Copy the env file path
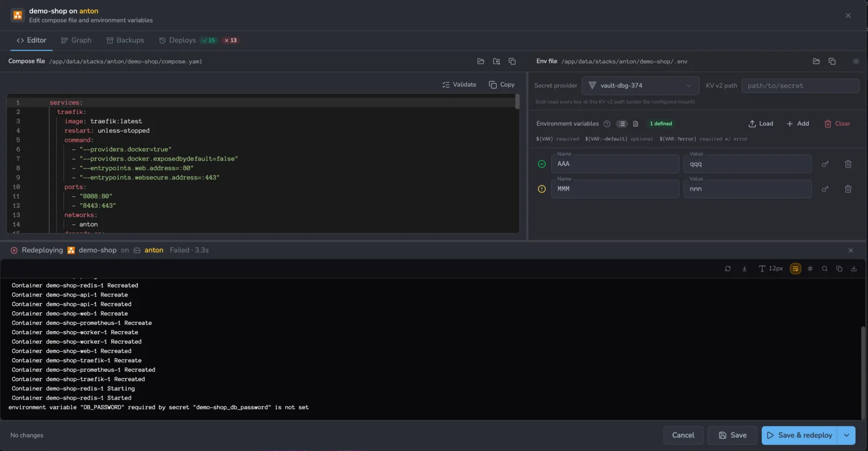 (832, 61)
